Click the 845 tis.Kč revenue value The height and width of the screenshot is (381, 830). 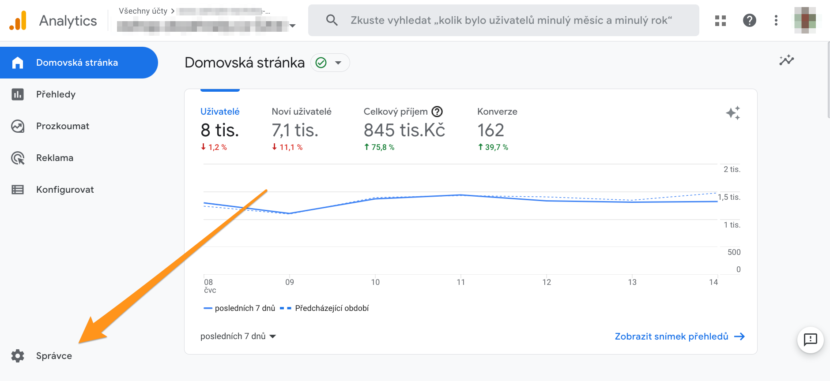(x=404, y=130)
